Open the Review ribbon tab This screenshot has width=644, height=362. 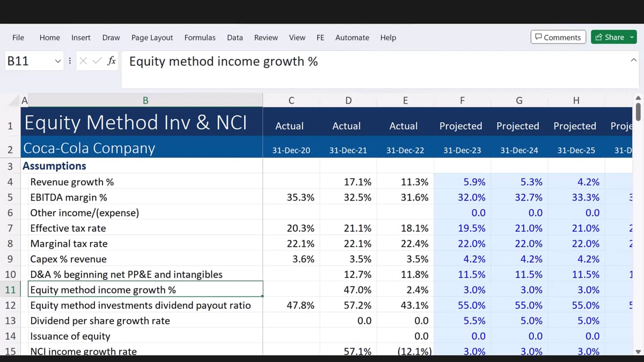coord(266,38)
